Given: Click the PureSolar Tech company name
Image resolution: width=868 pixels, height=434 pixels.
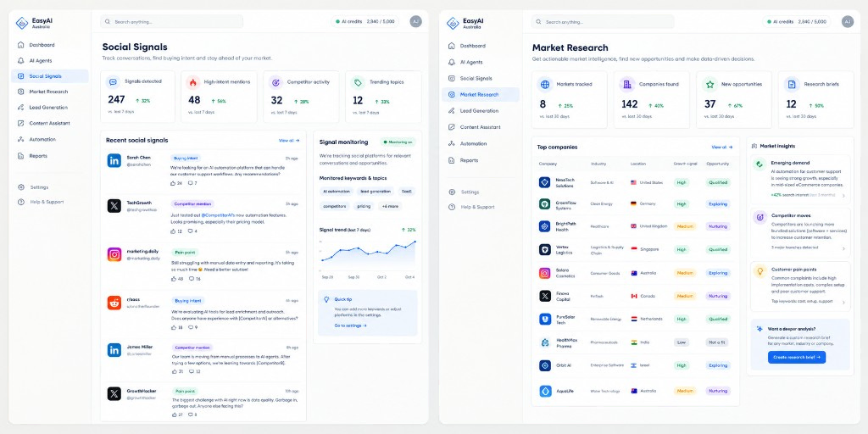Looking at the screenshot, I should pos(564,320).
